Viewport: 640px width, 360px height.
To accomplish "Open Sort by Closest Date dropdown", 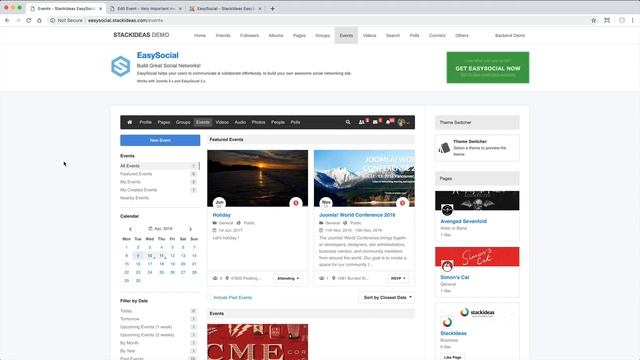I will (387, 298).
